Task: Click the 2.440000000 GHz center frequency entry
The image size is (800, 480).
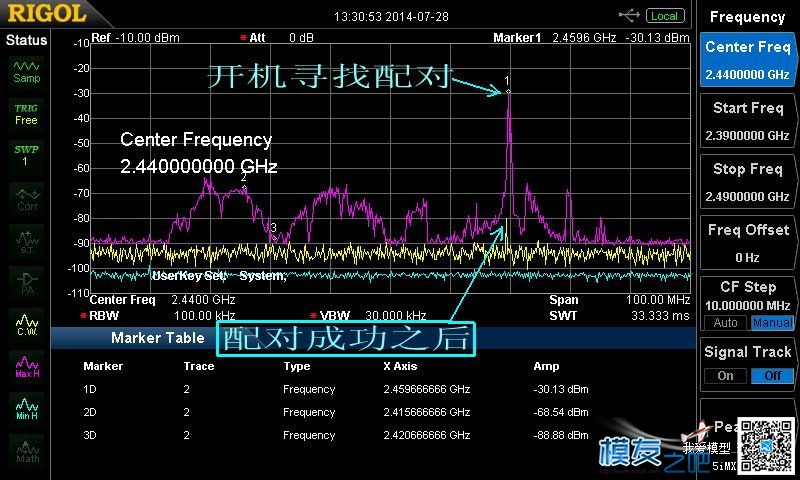Action: point(199,166)
